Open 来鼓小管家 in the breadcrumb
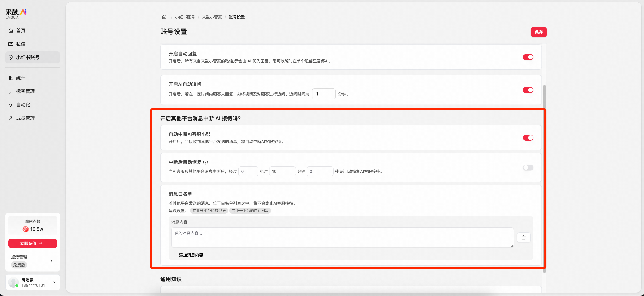644x296 pixels. pos(211,17)
